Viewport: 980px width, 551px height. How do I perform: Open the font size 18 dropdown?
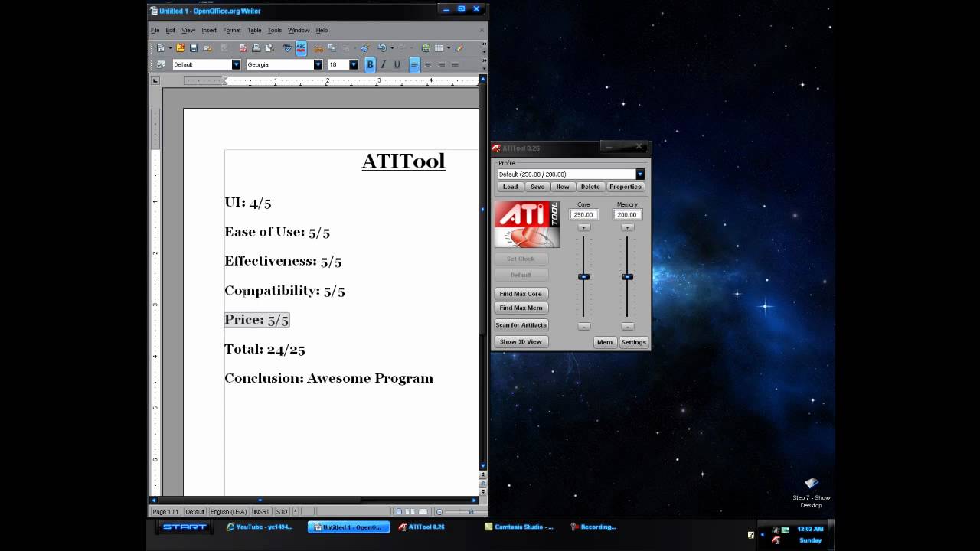[x=354, y=64]
